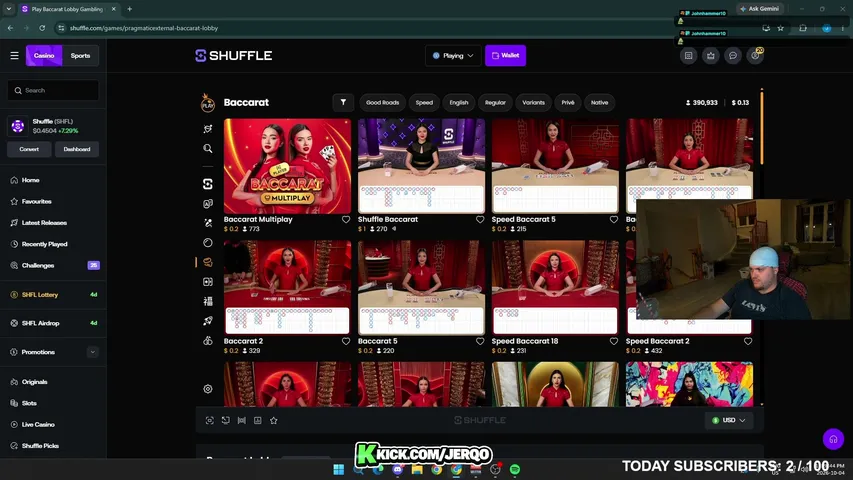Open Favourites in sidebar
Viewport: 853px width, 480px height.
pyautogui.click(x=36, y=201)
